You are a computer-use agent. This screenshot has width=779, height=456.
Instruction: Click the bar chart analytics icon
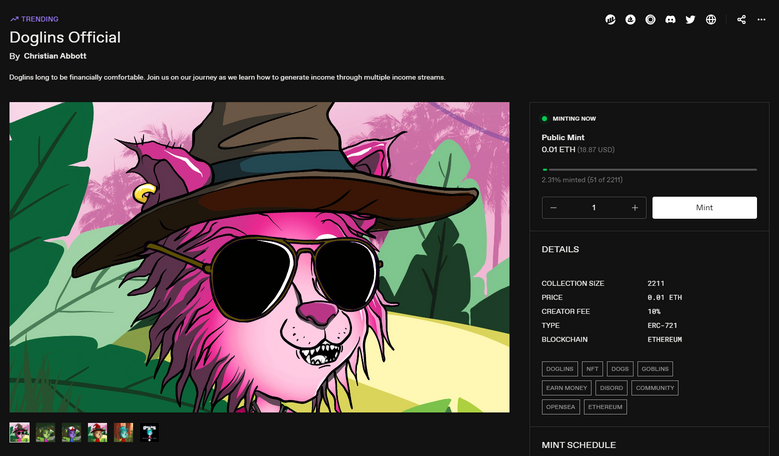pos(610,19)
